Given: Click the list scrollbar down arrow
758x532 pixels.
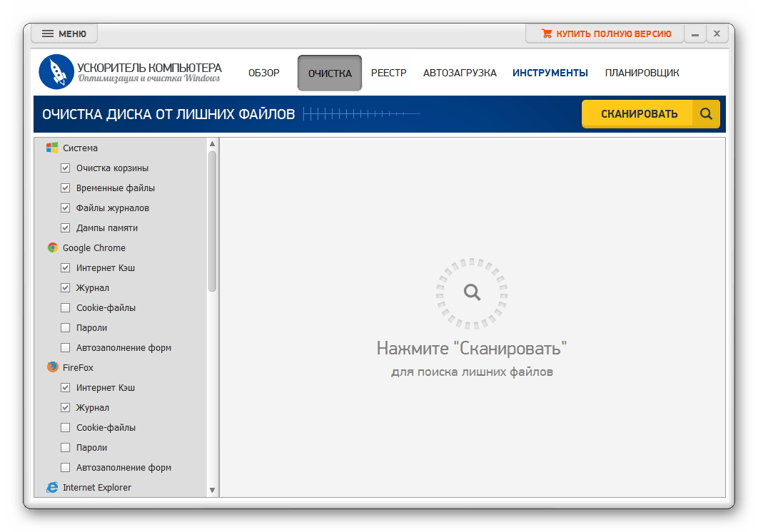Looking at the screenshot, I should [x=212, y=490].
